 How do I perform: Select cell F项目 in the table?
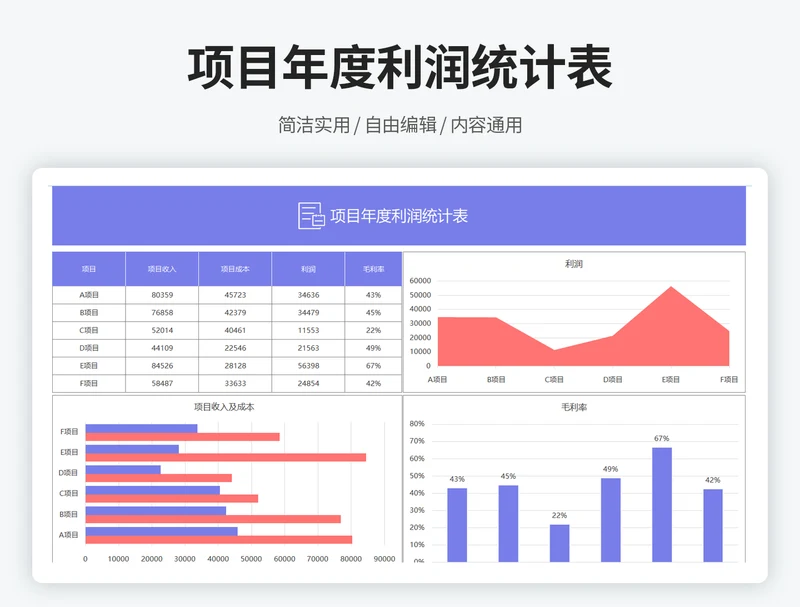point(89,383)
